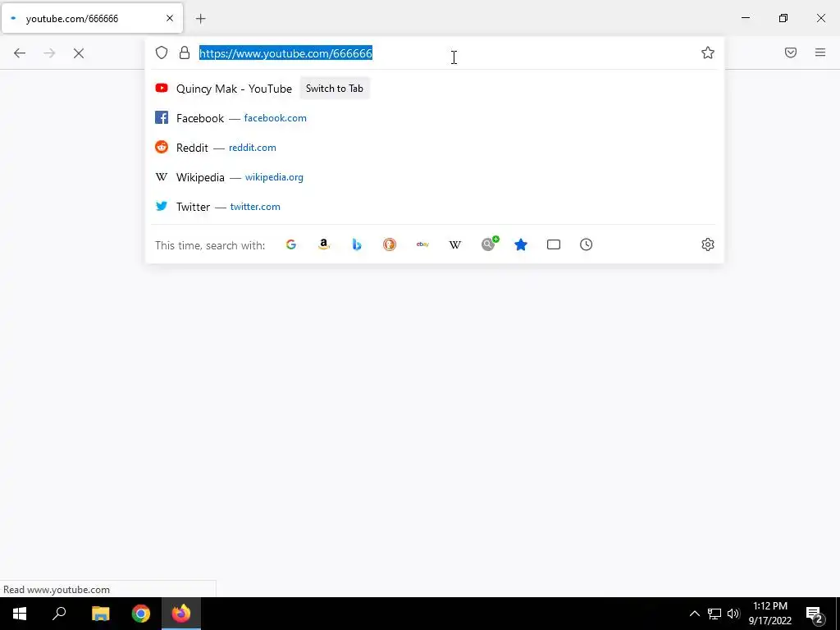The height and width of the screenshot is (630, 840).
Task: Search in bookmarks star icon
Action: coord(521,244)
